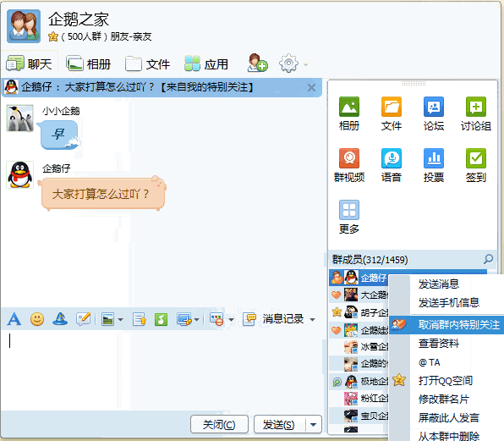
Task: Click the font style A icon
Action: coord(14,319)
